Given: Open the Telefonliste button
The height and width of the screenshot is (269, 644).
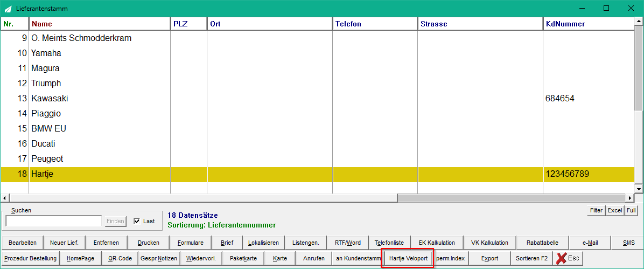Looking at the screenshot, I should (x=389, y=243).
